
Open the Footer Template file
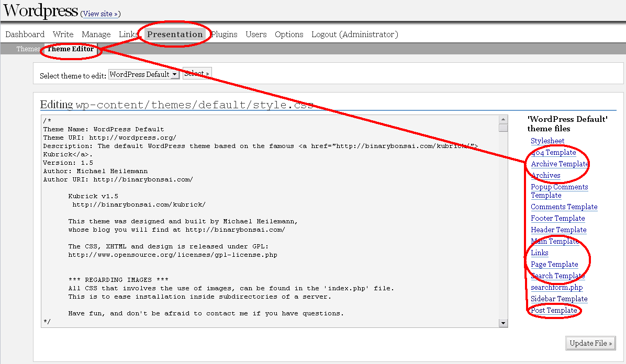point(558,218)
